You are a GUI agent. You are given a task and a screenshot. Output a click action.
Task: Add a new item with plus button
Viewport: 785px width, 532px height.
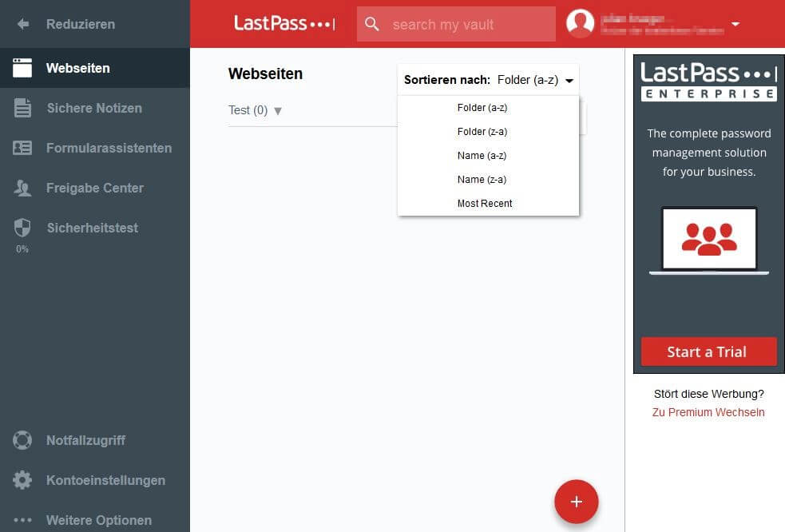point(577,502)
